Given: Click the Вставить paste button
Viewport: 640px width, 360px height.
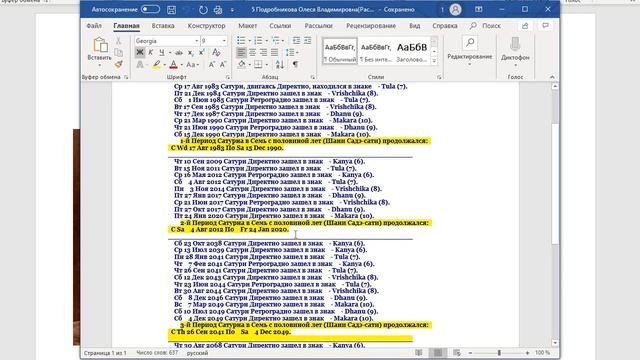Looking at the screenshot, I should coord(100,49).
